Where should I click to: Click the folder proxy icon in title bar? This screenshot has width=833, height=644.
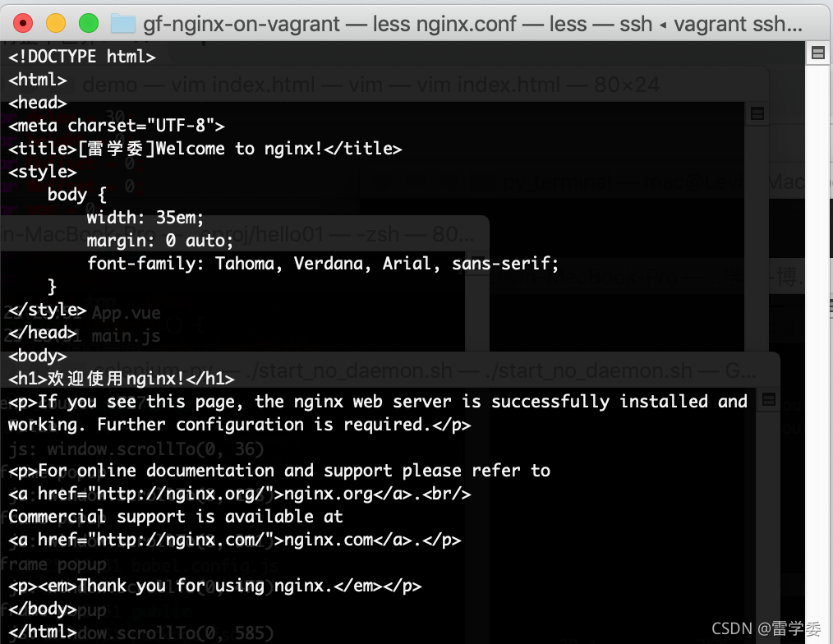[122, 23]
